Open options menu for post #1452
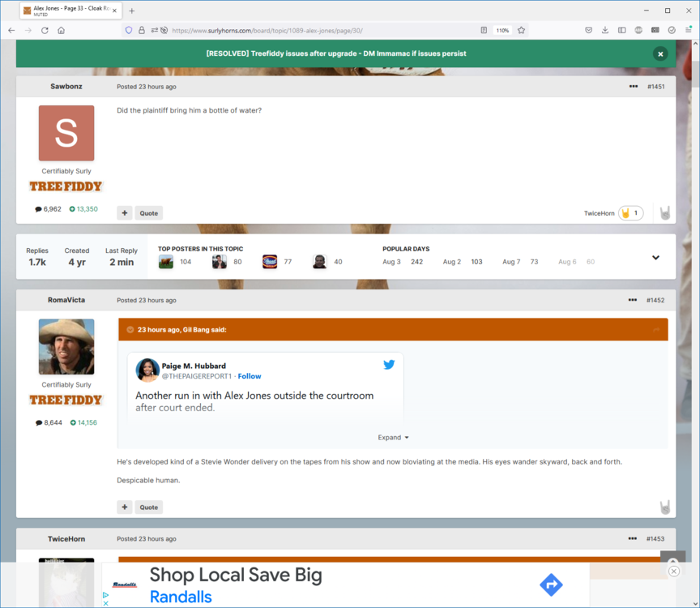Screen dimensions: 700x608 633,300
